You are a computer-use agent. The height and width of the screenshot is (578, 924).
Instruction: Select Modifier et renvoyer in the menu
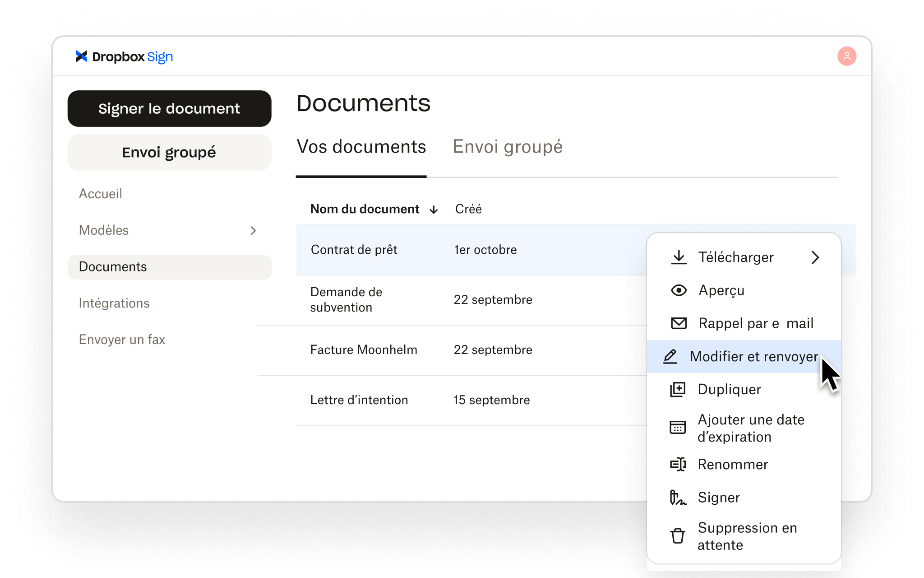(744, 356)
